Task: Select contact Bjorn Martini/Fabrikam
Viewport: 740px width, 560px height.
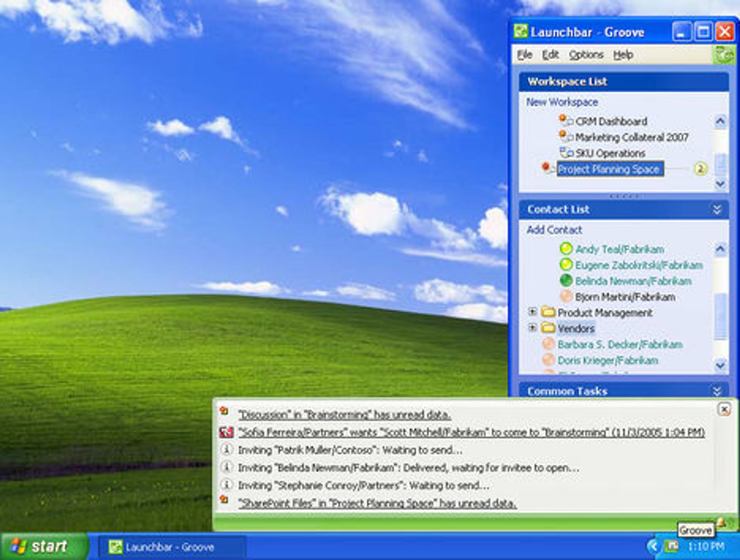Action: (x=625, y=296)
